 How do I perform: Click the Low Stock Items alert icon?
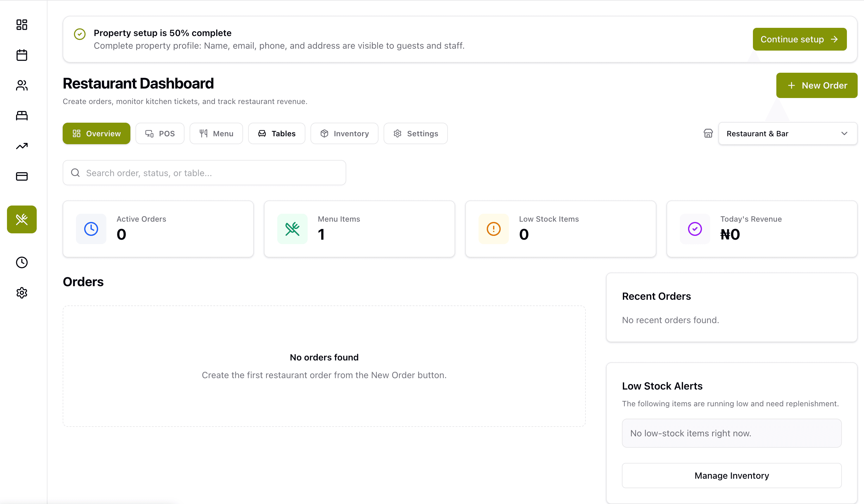[493, 229]
